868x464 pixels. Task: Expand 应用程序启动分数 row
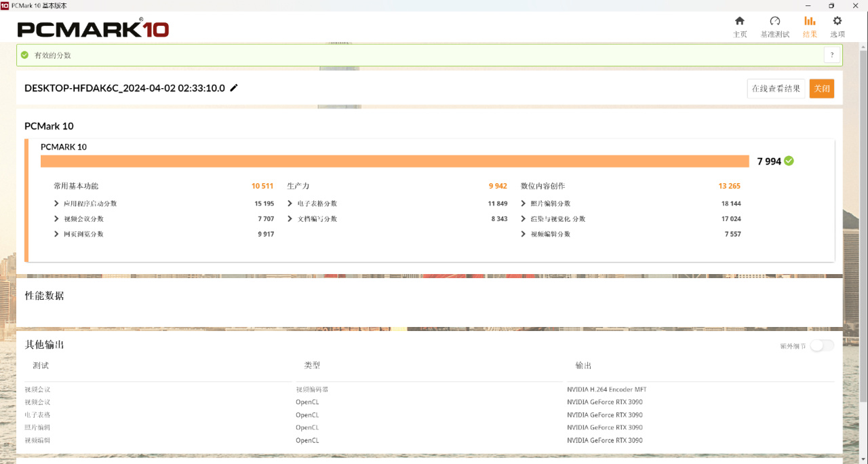pyautogui.click(x=85, y=204)
